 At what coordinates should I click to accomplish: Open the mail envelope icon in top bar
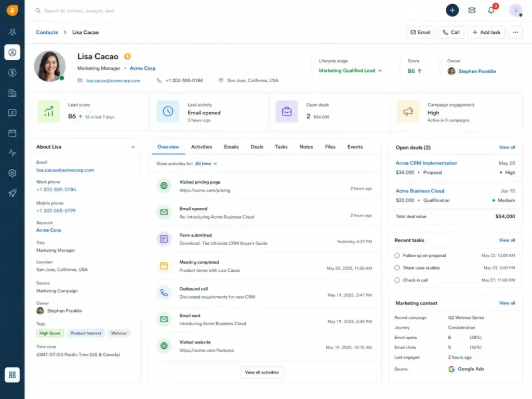pos(472,10)
